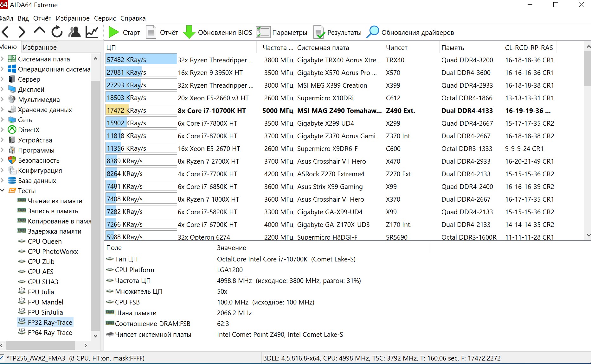
Task: Toggle checkbox in the status bar
Action: pyautogui.click(x=2, y=358)
